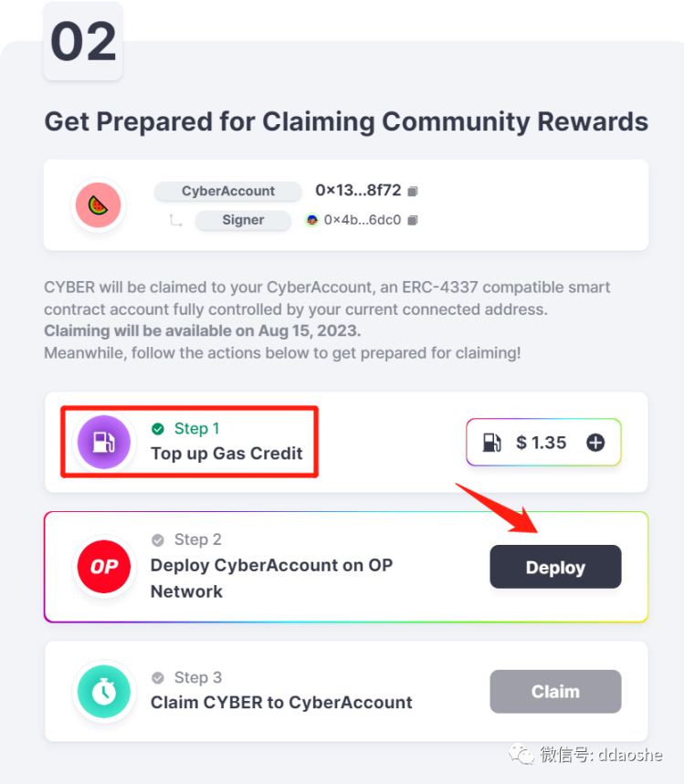
Task: Click the plus icon to add gas credit
Action: pyautogui.click(x=595, y=443)
